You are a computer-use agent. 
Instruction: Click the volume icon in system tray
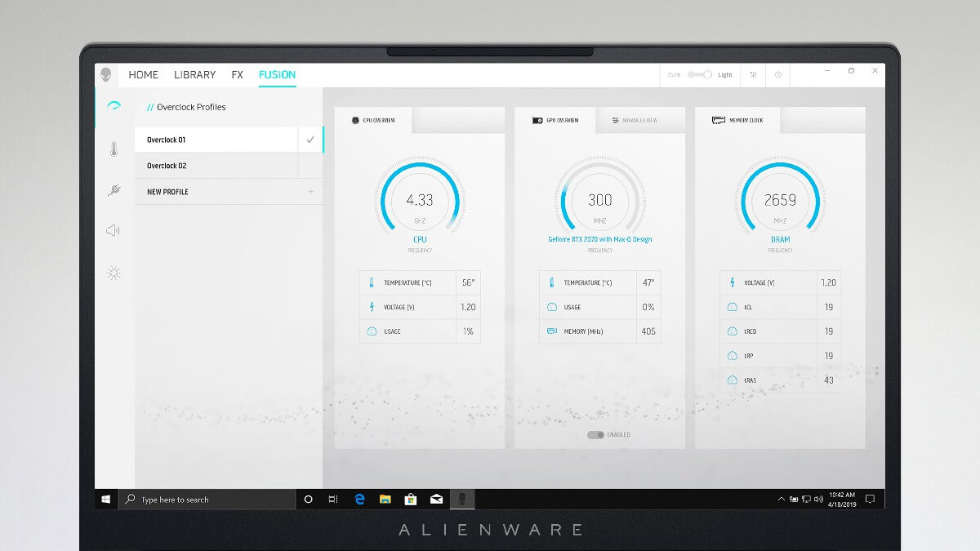click(819, 499)
